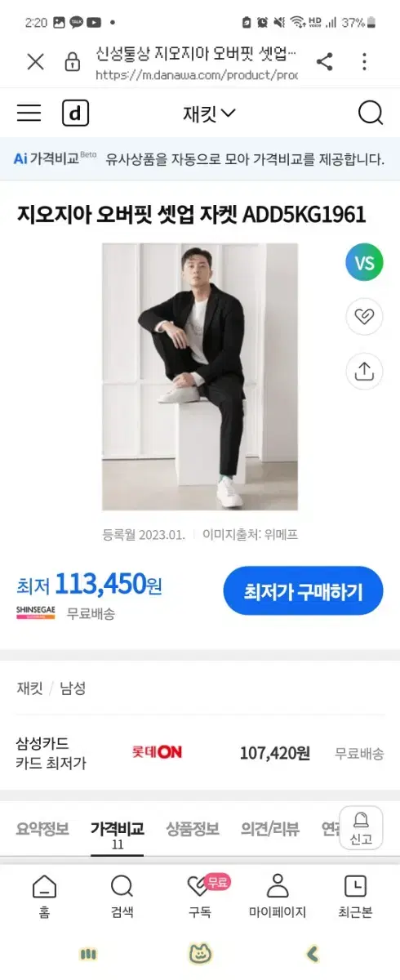This screenshot has width=400, height=980.
Task: Tap the 신고 report bell button
Action: (361, 828)
